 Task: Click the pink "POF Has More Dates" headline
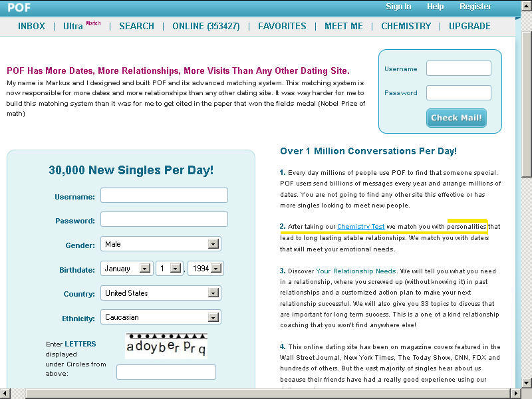tap(178, 70)
